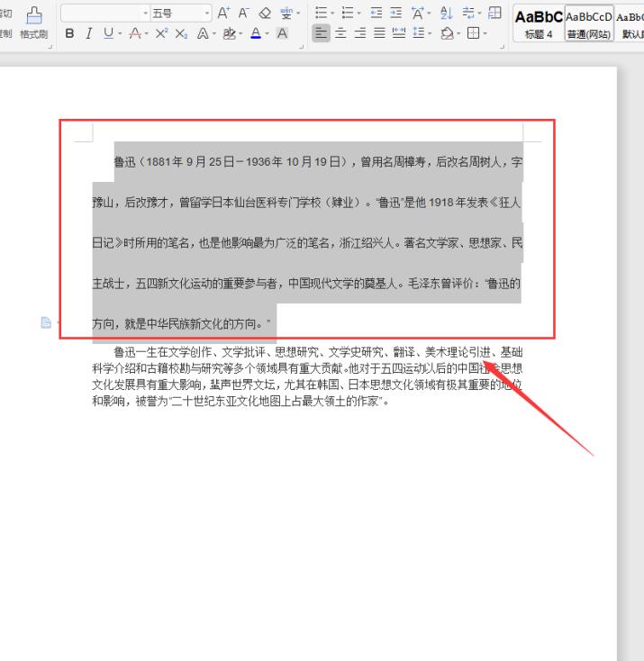Expand the strikethrough options dropdown arrow
This screenshot has width=644, height=661.
tap(146, 33)
